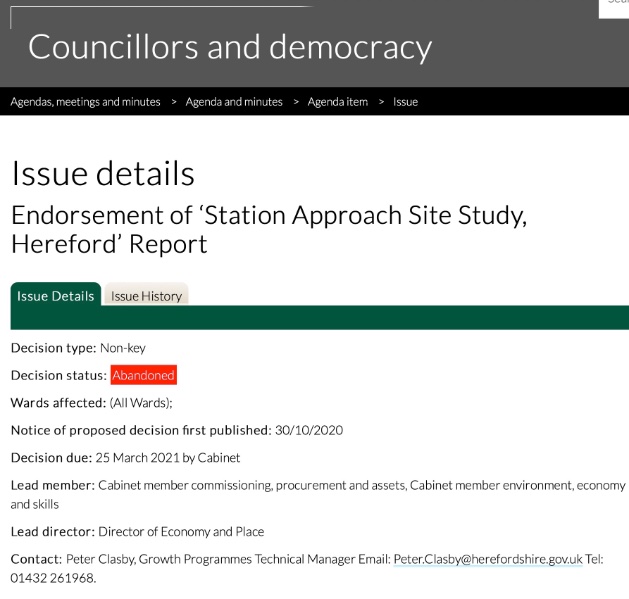Navigate to 'Agenda item' breadcrumb link
The width and height of the screenshot is (629, 599).
337,102
